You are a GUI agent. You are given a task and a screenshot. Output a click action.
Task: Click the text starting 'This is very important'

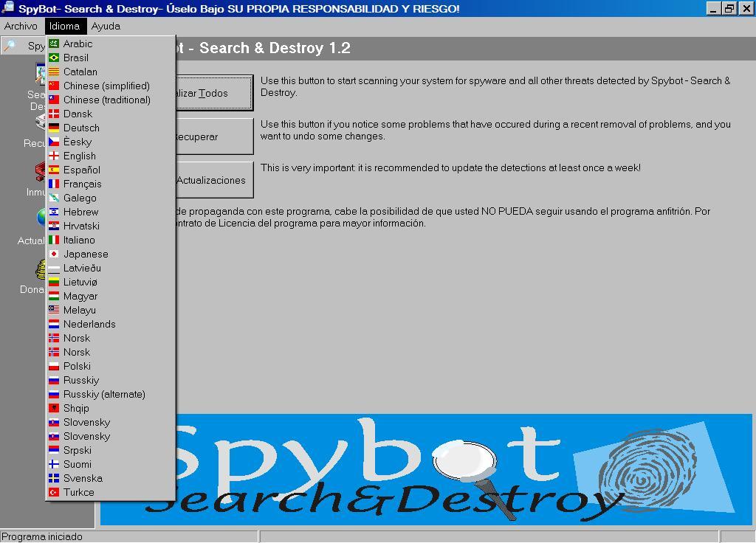point(450,167)
